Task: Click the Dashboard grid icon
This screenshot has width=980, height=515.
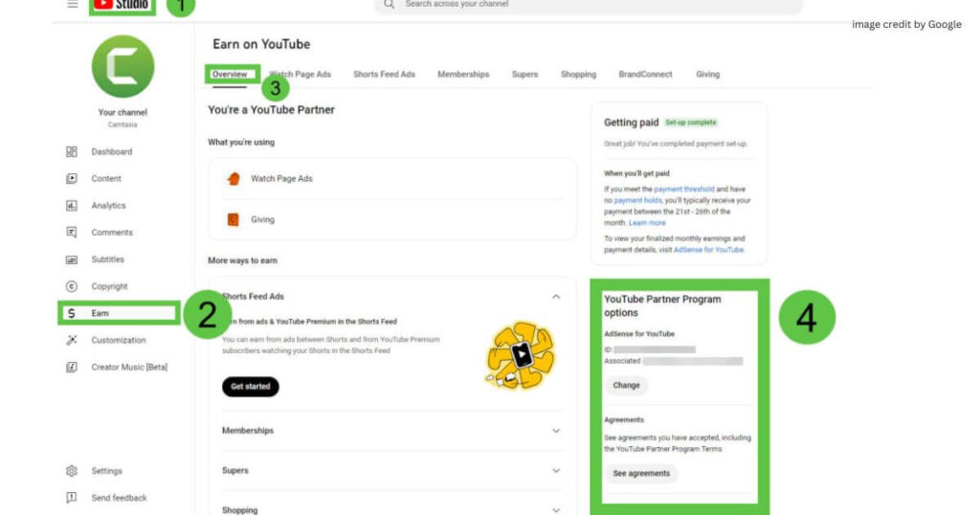Action: tap(72, 152)
